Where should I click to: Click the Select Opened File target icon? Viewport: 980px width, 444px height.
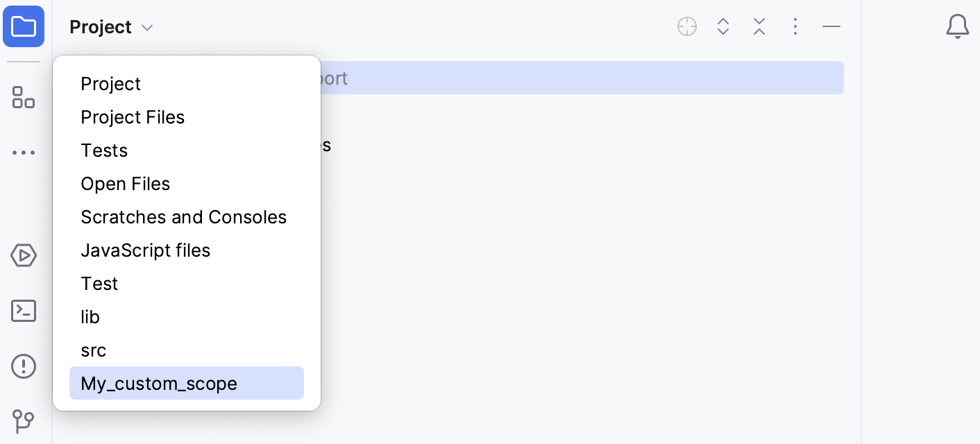click(686, 26)
